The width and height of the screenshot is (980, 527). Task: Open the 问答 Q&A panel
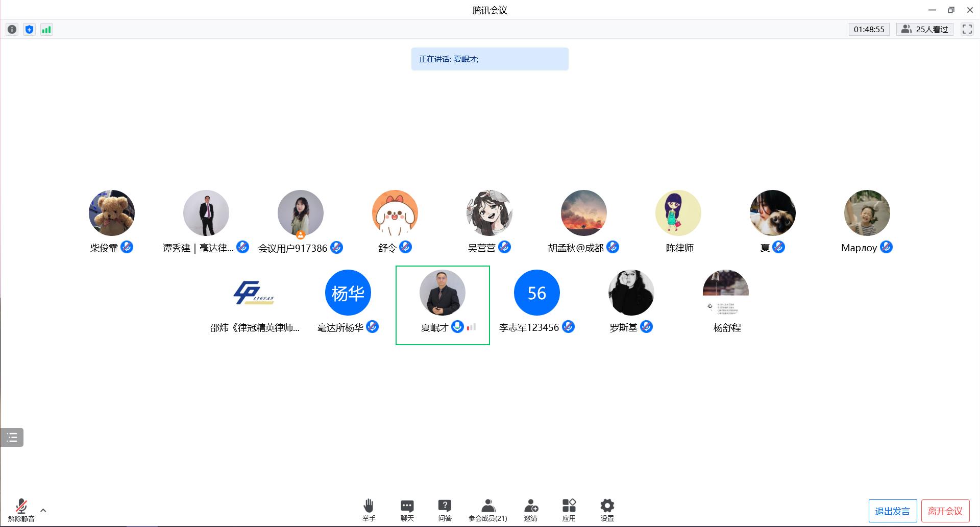coord(445,510)
